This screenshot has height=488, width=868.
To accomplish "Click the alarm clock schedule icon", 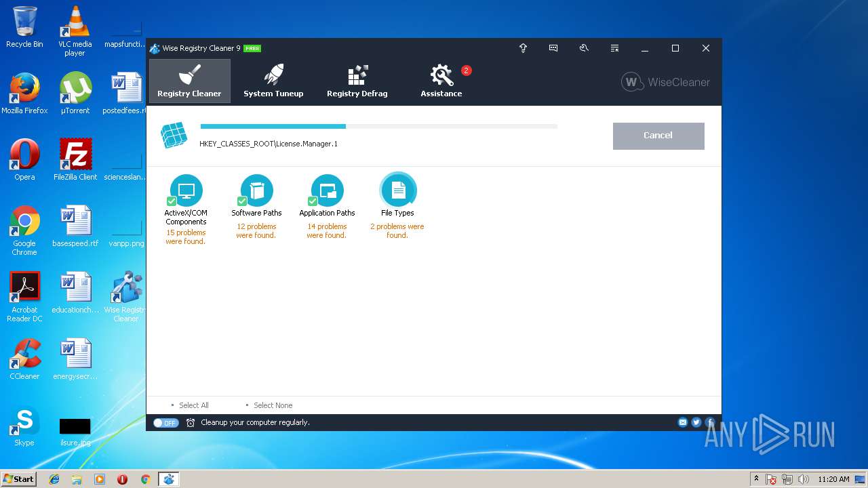I will pos(191,422).
